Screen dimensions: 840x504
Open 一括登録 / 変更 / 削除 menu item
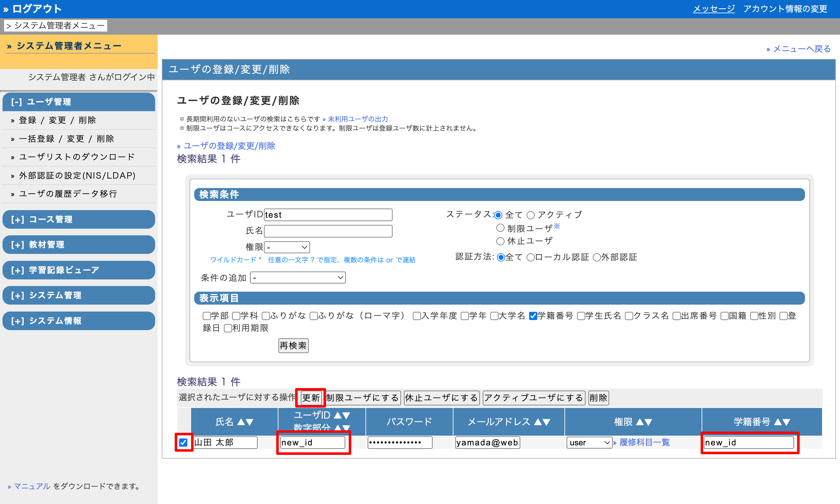[x=66, y=139]
